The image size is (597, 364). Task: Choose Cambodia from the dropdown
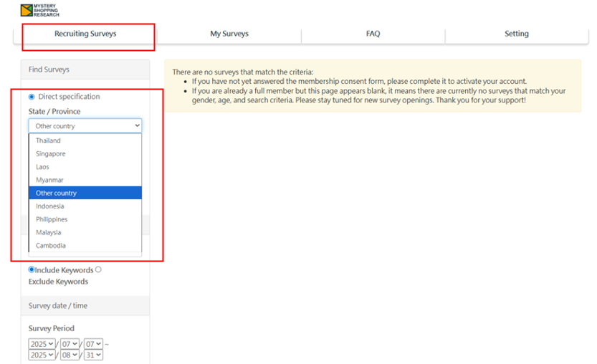click(85, 246)
